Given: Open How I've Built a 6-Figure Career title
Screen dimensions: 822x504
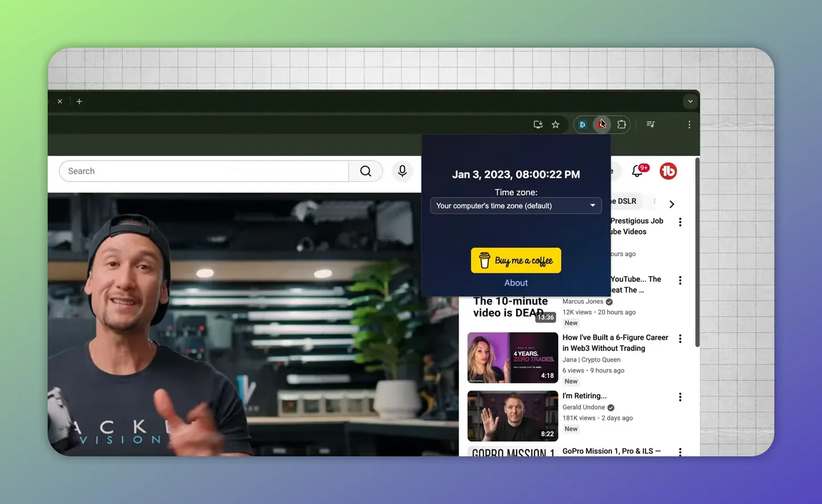Looking at the screenshot, I should pos(615,343).
